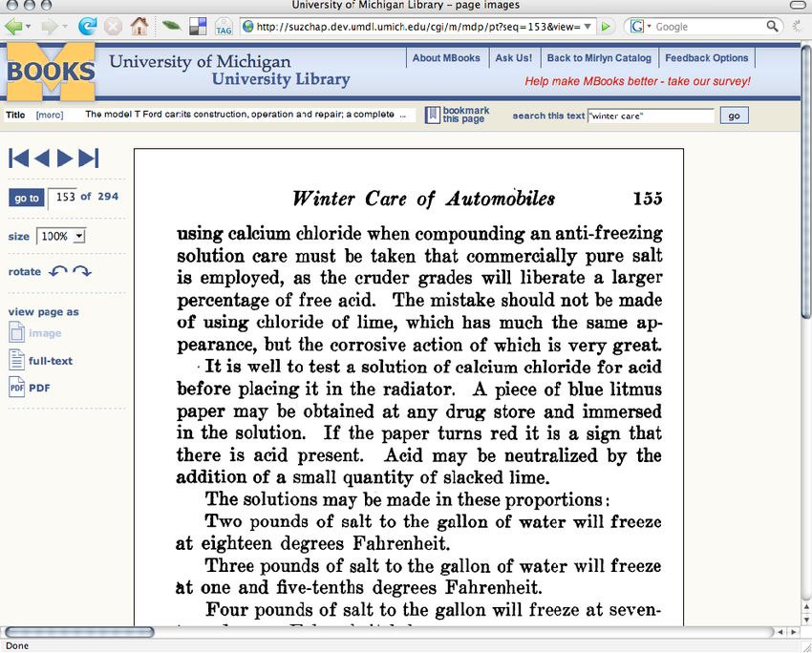This screenshot has width=812, height=653.
Task: Click the scroll left arrow of horizontal scrollbar
Action: point(780,632)
